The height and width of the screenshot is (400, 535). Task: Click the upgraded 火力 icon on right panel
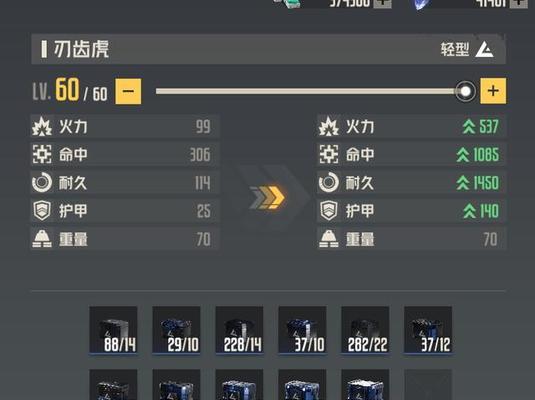[329, 127]
